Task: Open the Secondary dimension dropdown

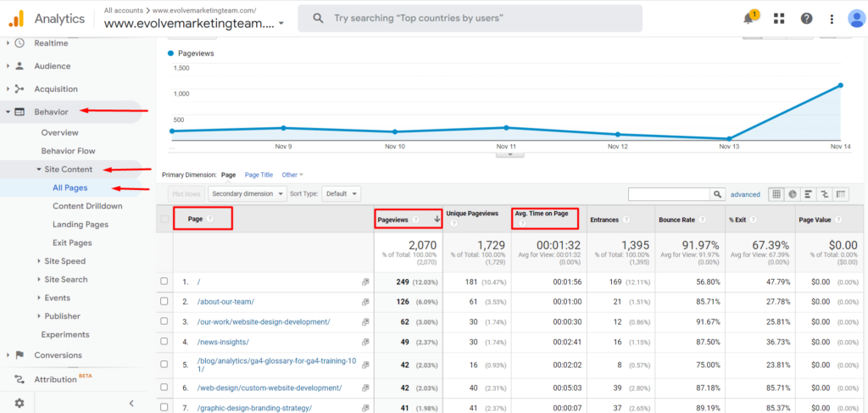Action: pyautogui.click(x=248, y=193)
